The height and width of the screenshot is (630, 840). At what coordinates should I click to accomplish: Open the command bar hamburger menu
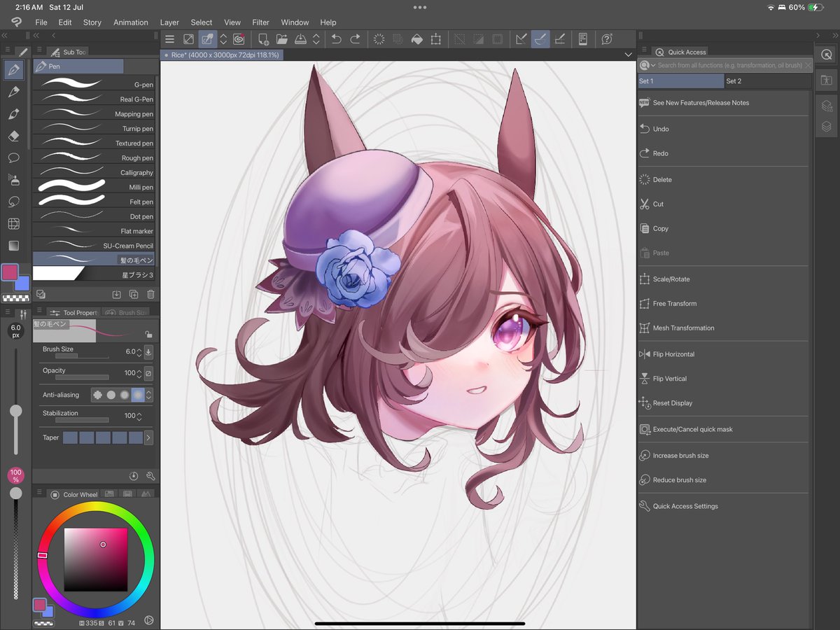(x=169, y=39)
